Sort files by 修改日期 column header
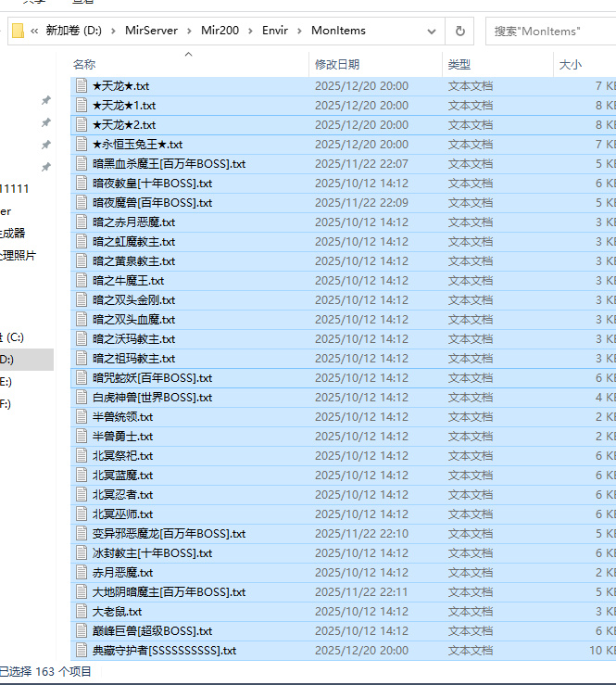 337,65
